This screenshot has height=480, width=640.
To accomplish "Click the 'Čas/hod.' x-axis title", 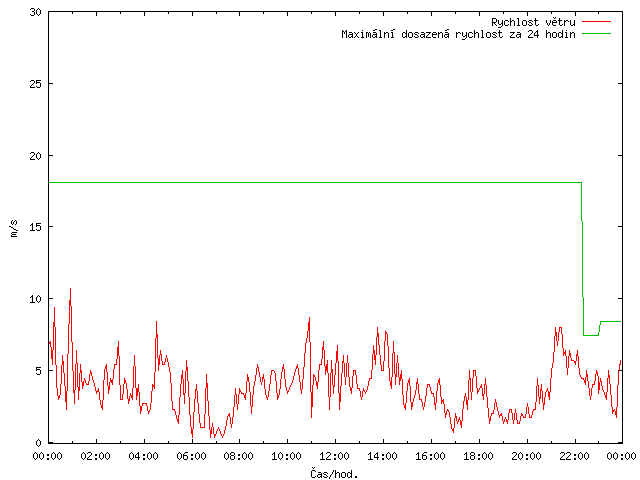I will (334, 474).
